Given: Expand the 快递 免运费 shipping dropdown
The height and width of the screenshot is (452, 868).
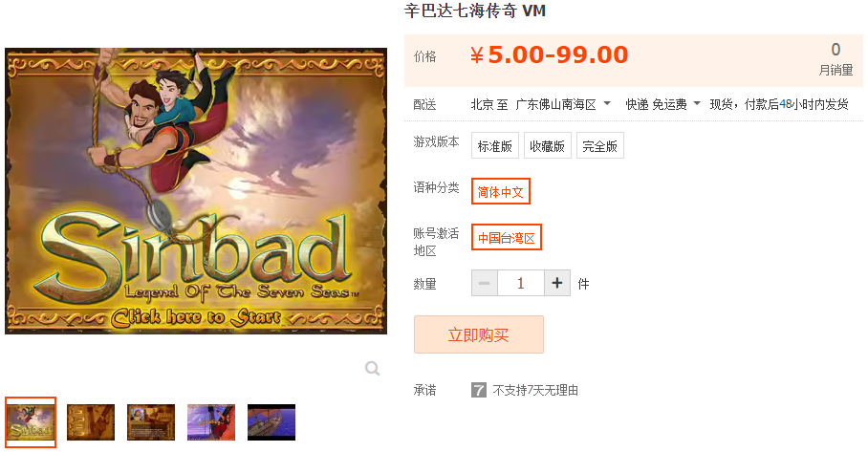Looking at the screenshot, I should click(662, 104).
